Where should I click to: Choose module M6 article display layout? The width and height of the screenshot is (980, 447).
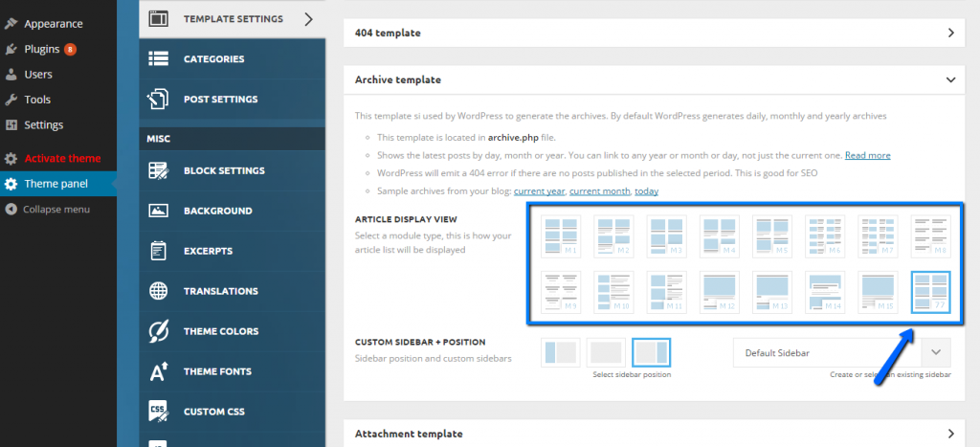[825, 236]
